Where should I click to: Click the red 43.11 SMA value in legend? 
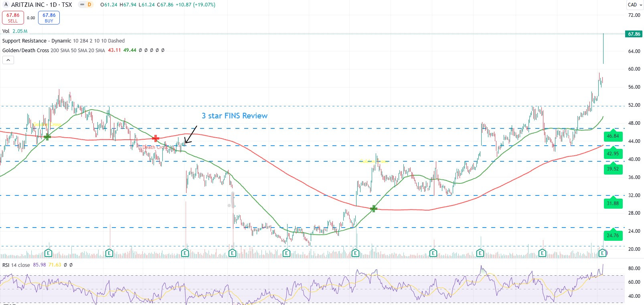(114, 51)
